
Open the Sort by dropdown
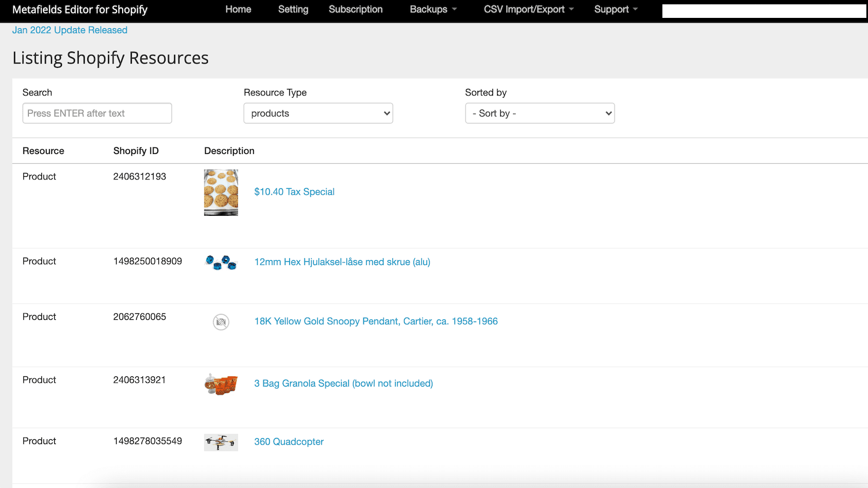539,113
